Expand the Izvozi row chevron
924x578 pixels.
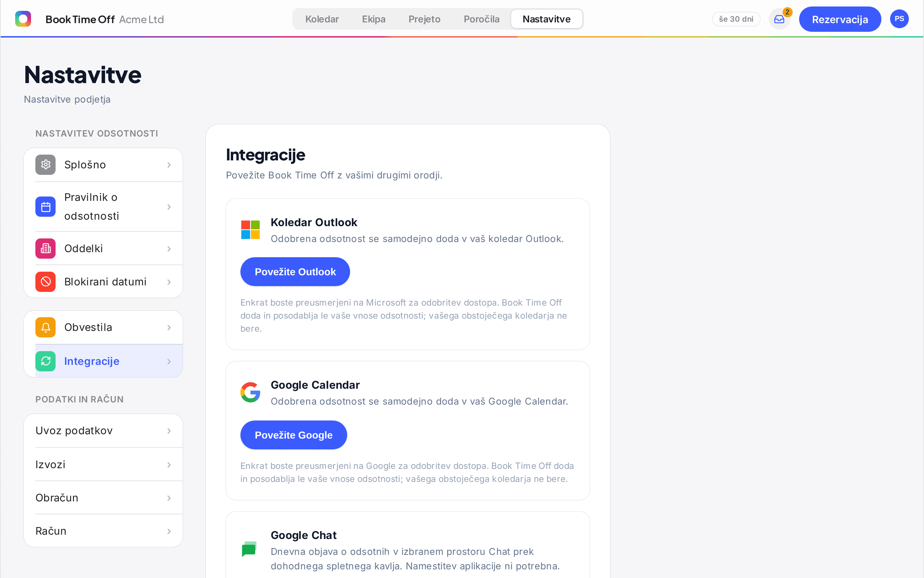pos(169,465)
